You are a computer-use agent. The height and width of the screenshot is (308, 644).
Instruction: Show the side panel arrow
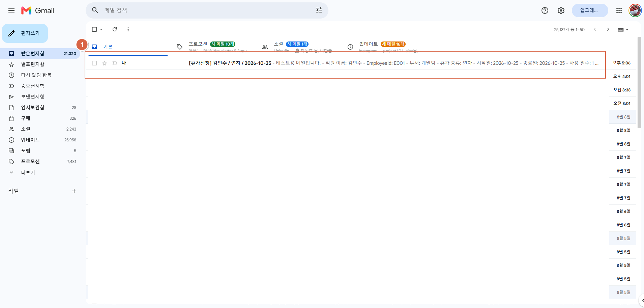click(642, 300)
